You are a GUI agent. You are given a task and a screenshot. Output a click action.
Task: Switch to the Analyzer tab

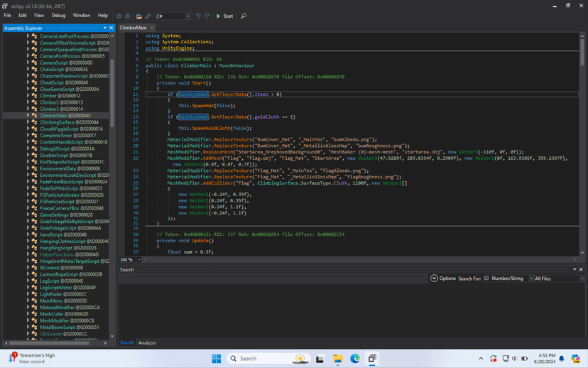(147, 342)
